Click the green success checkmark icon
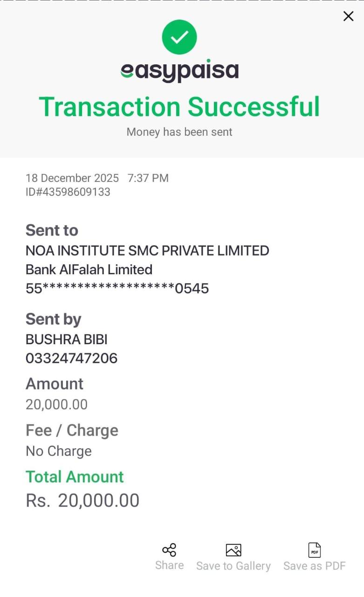The image size is (364, 597). tap(179, 37)
